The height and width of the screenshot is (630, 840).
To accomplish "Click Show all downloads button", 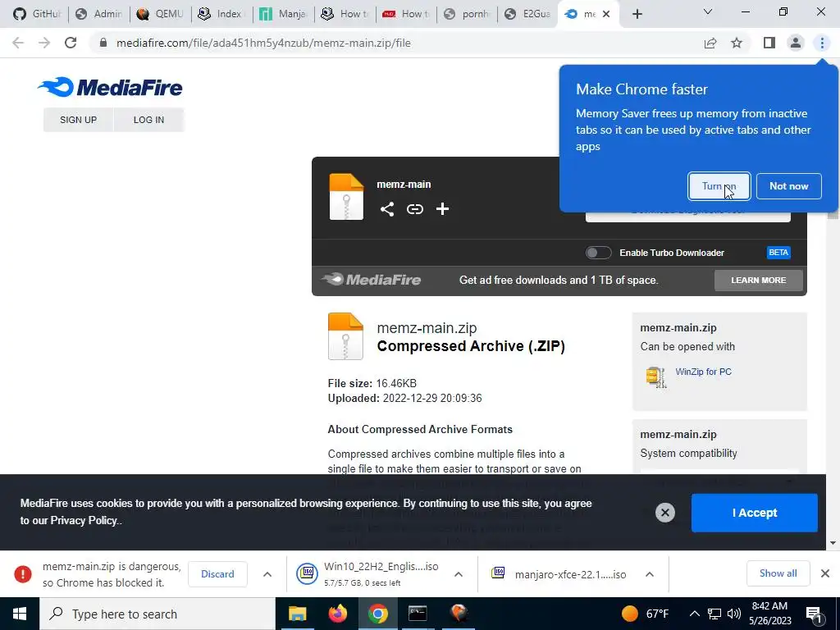I will click(x=778, y=573).
